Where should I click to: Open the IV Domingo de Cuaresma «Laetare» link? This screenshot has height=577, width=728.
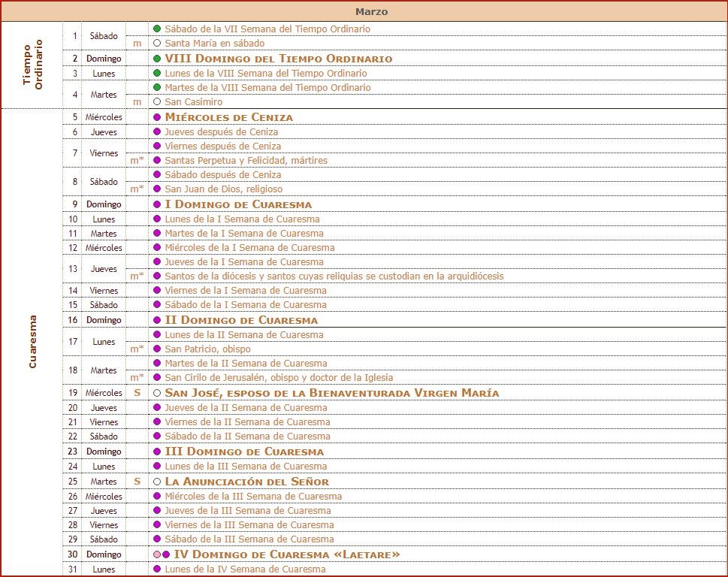click(x=286, y=554)
